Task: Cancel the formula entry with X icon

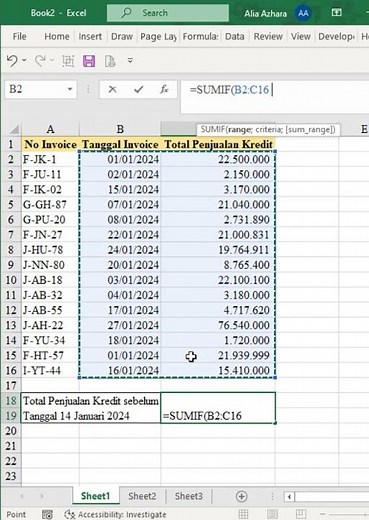Action: point(112,89)
